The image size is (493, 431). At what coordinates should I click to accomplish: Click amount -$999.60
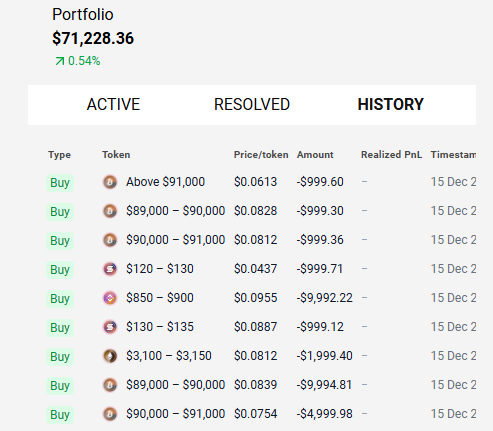pos(320,182)
